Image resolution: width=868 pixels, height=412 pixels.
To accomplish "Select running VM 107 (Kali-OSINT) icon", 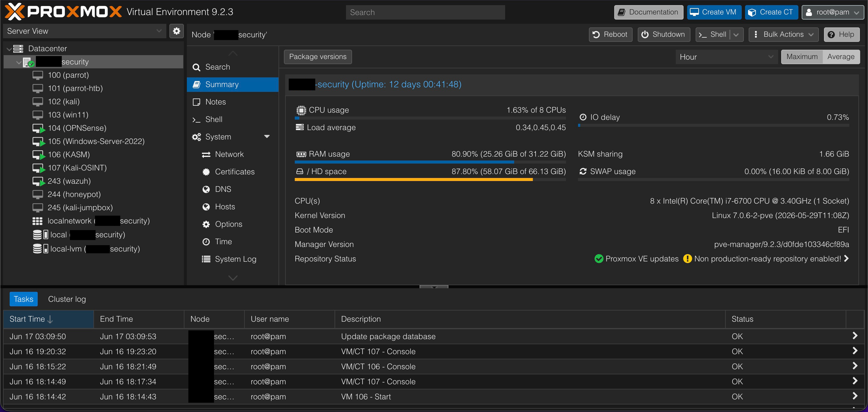I will tap(38, 168).
